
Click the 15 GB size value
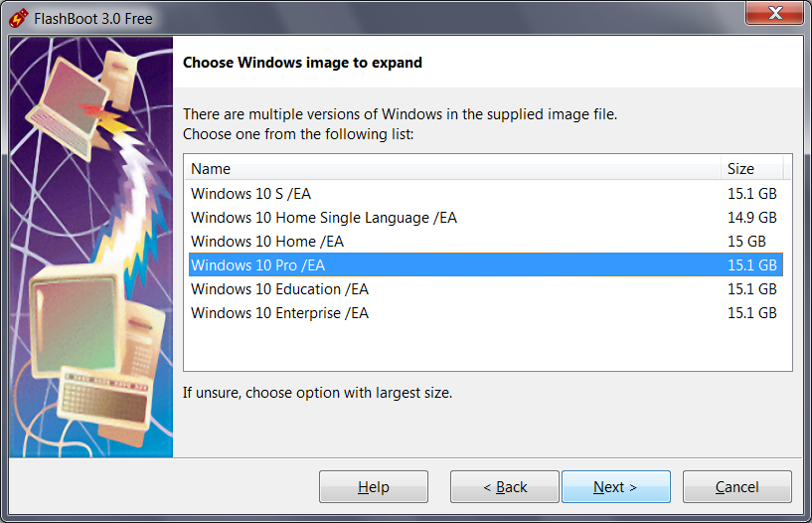pos(746,242)
